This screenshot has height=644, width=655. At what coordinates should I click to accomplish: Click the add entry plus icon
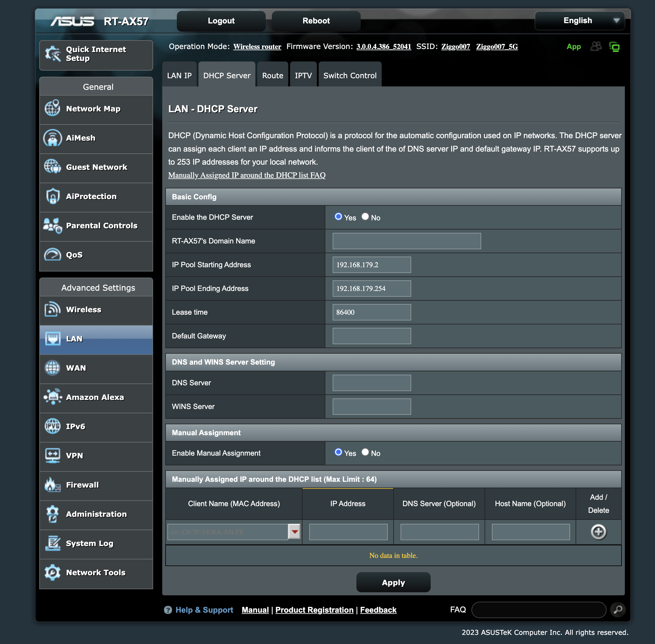[598, 532]
